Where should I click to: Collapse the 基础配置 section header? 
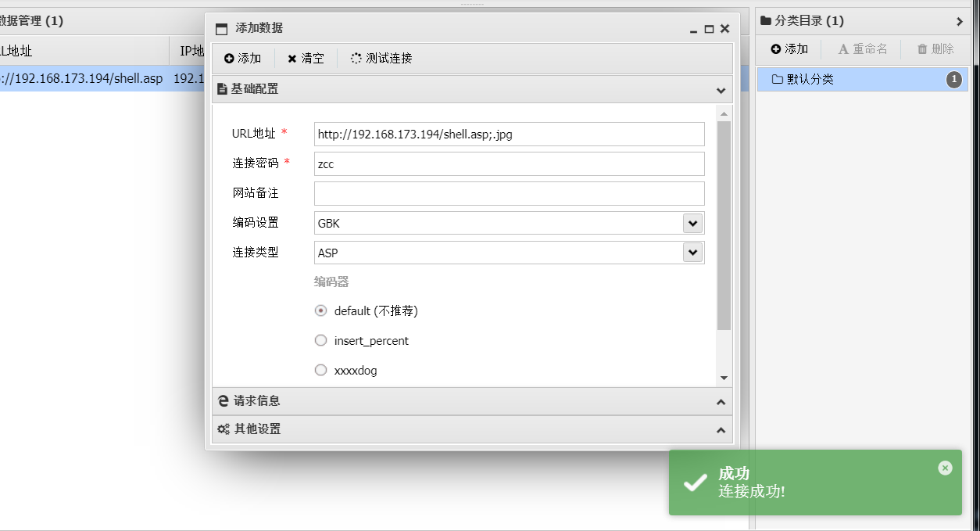pyautogui.click(x=472, y=89)
